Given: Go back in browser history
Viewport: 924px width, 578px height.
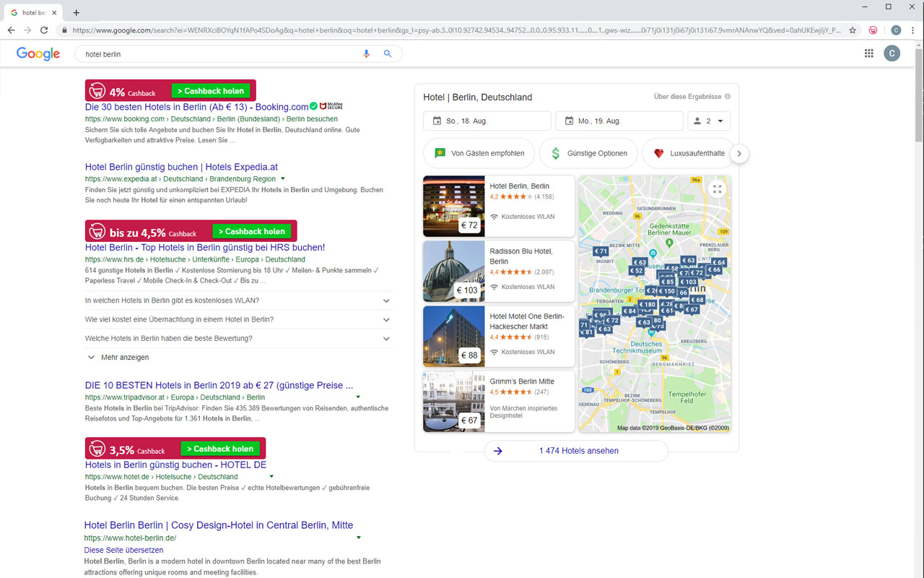Looking at the screenshot, I should (11, 30).
